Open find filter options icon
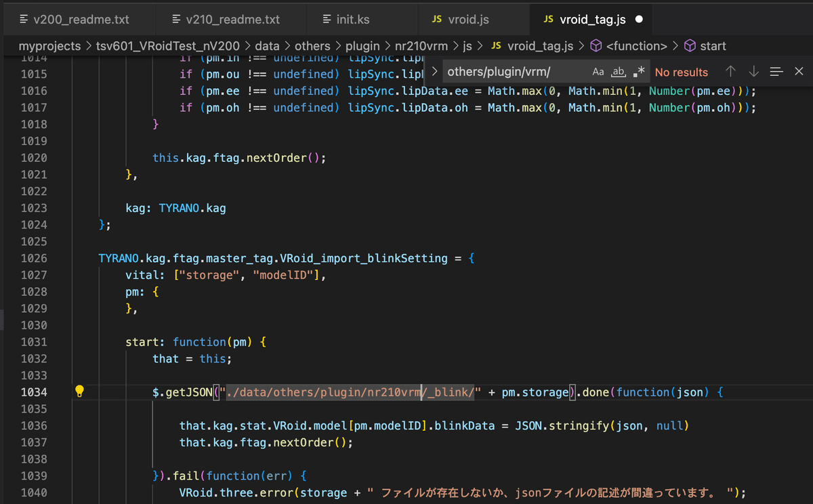 click(x=776, y=71)
